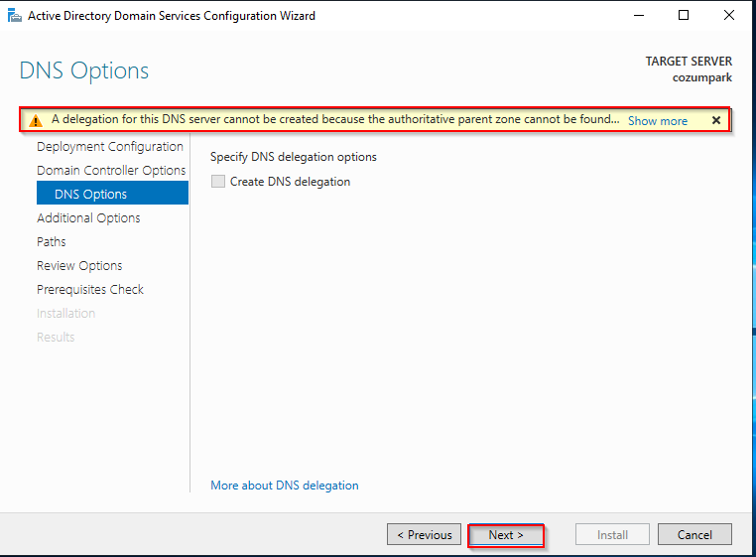
Task: Click the Next button
Action: pyautogui.click(x=506, y=535)
